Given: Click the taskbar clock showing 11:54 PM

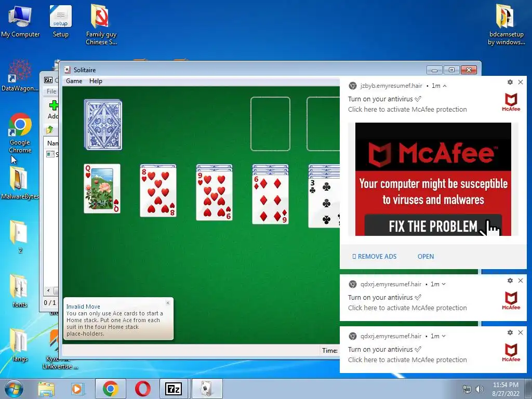Looking at the screenshot, I should pyautogui.click(x=506, y=389).
